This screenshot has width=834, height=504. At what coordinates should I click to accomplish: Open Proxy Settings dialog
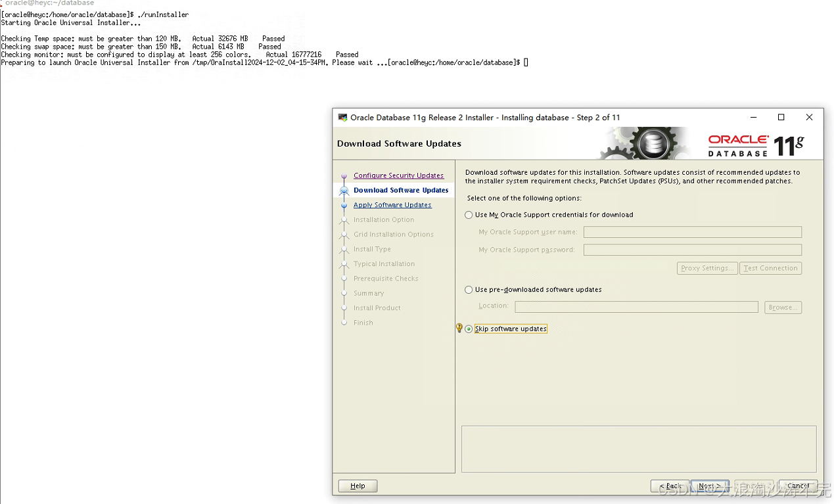click(707, 268)
